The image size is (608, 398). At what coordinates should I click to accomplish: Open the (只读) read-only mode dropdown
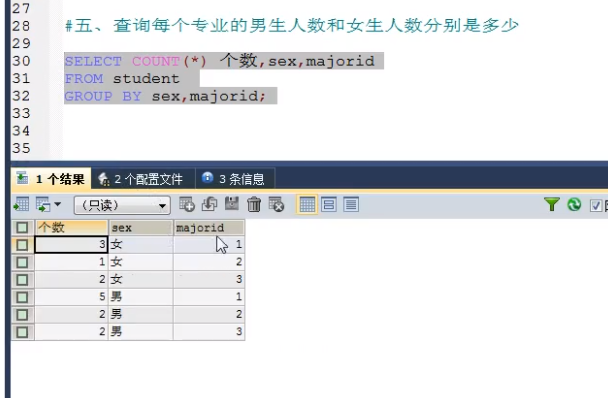(122, 205)
